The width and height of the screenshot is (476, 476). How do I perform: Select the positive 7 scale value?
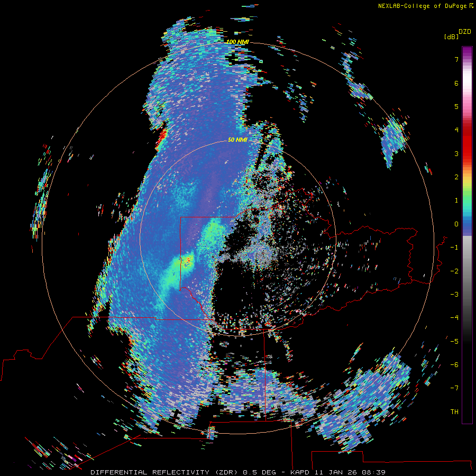(x=456, y=59)
